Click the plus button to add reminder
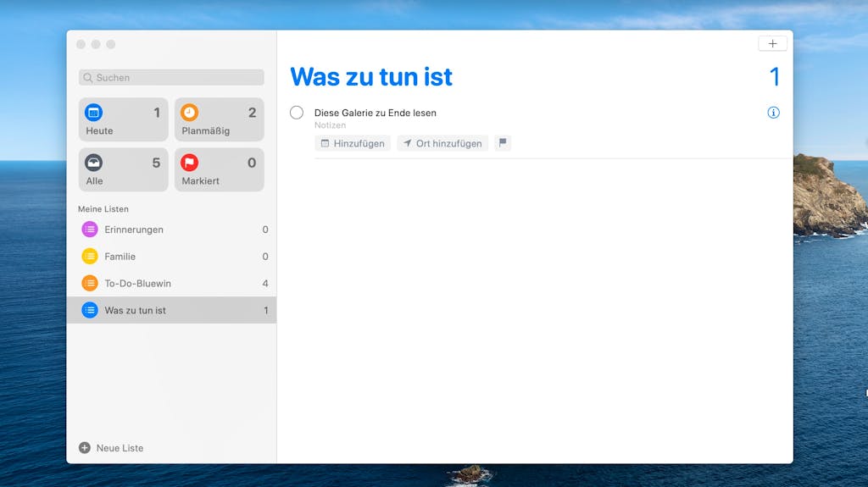This screenshot has width=868, height=487. coord(772,44)
